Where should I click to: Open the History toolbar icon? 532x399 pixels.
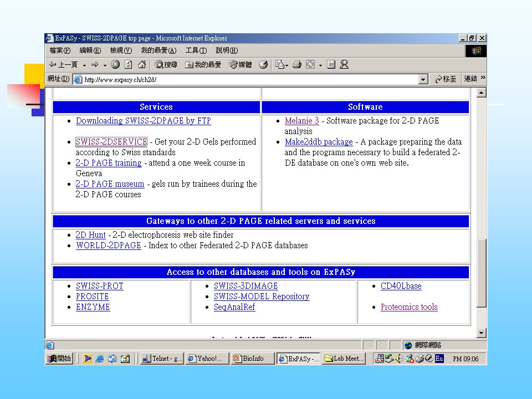[263, 64]
